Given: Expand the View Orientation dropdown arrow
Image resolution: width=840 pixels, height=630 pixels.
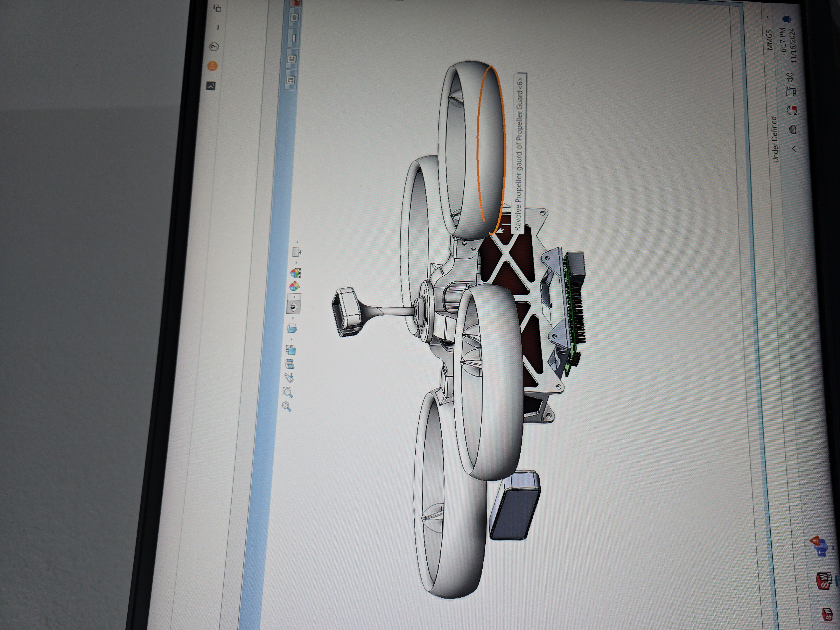Looking at the screenshot, I should tap(292, 339).
